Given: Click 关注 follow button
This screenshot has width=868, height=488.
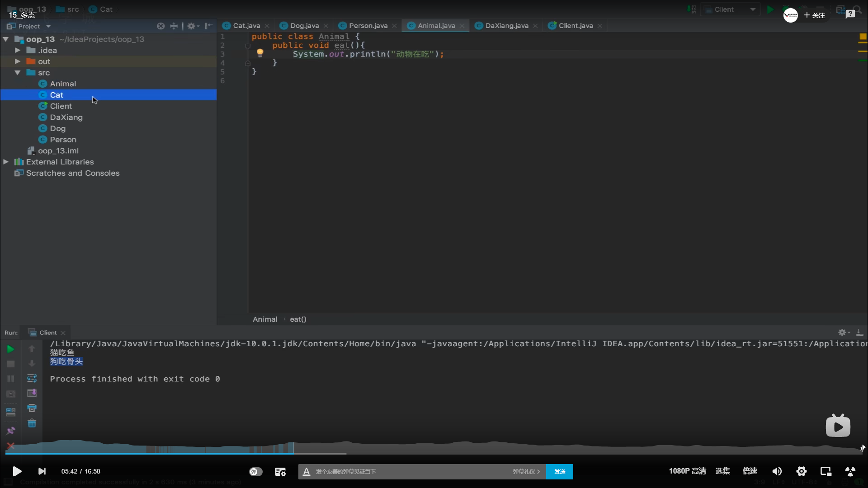Looking at the screenshot, I should click(x=814, y=15).
